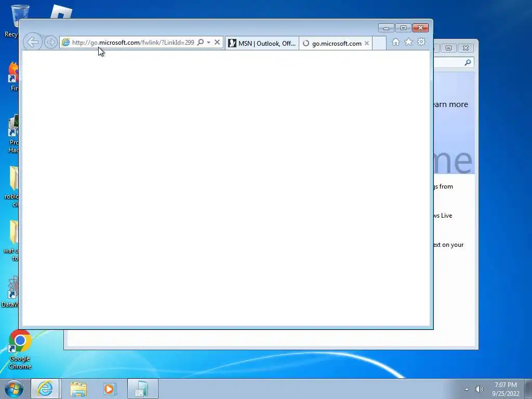Click the 'ws Live' text in background window
The height and width of the screenshot is (399, 532).
point(443,216)
